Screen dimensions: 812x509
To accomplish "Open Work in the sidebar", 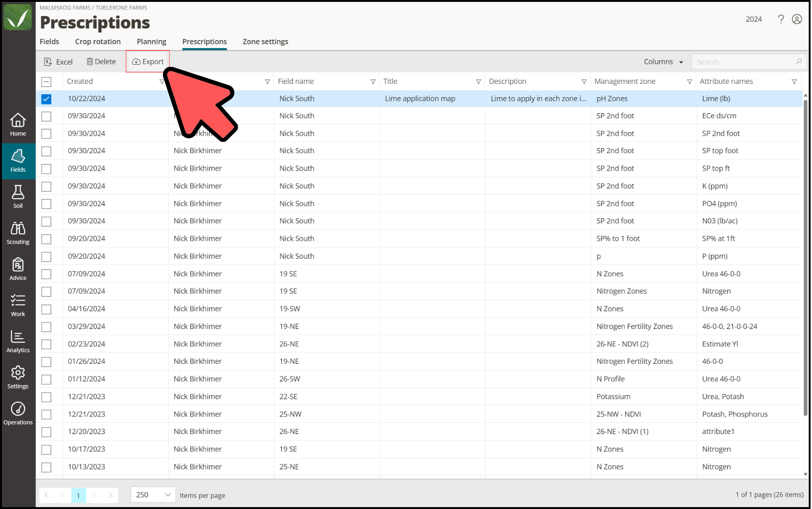I will pos(18,305).
